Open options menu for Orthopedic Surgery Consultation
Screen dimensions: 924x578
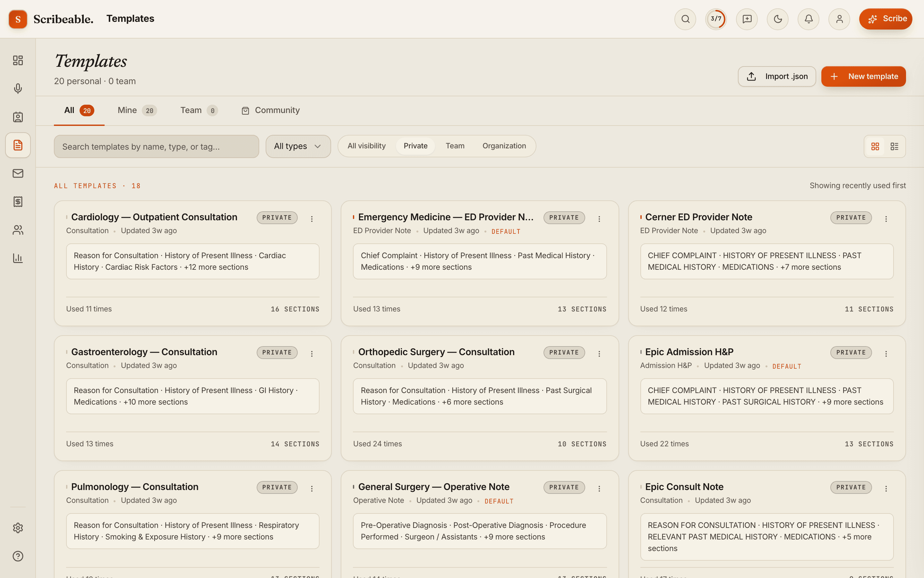[x=599, y=354]
